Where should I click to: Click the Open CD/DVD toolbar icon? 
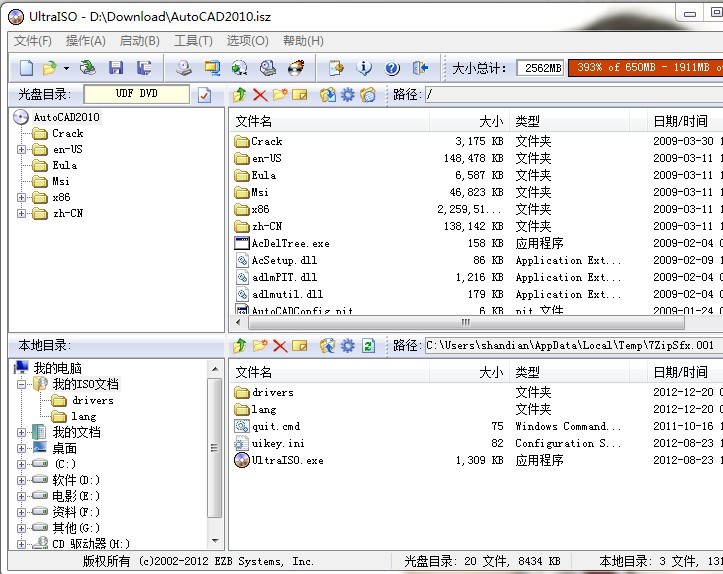[x=88, y=68]
